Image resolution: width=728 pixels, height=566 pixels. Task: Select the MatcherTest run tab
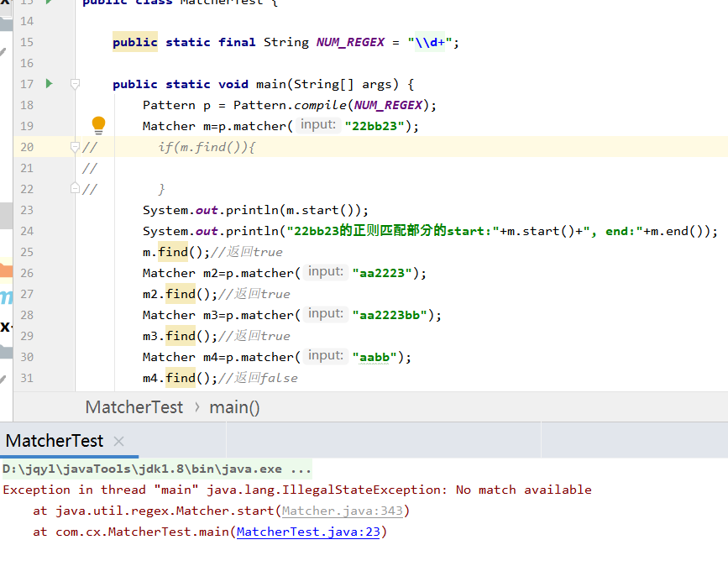(x=55, y=441)
